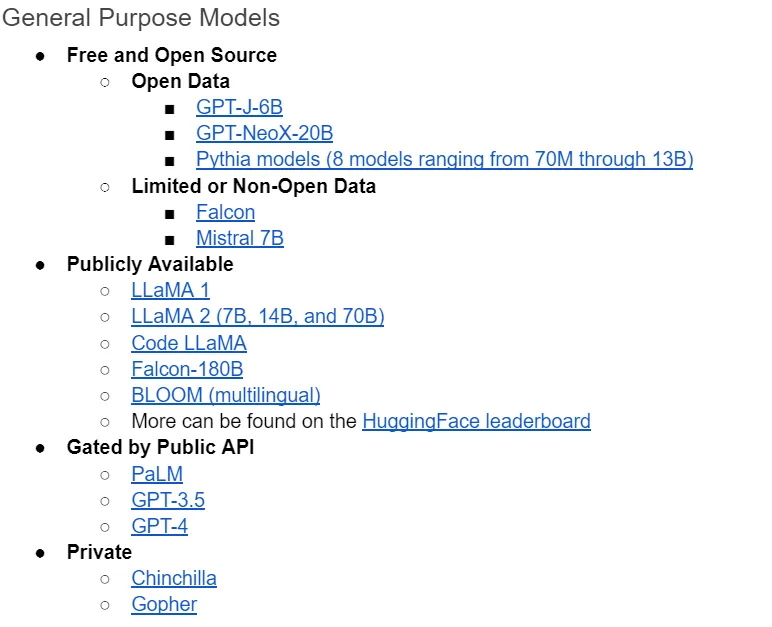Click the Gated by Public API text
772x627 pixels.
161,448
